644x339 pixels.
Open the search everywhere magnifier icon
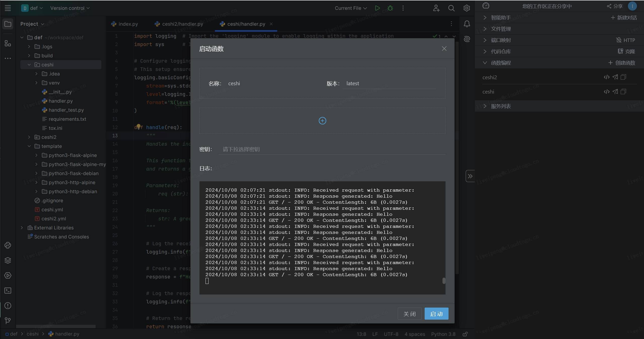(x=451, y=8)
